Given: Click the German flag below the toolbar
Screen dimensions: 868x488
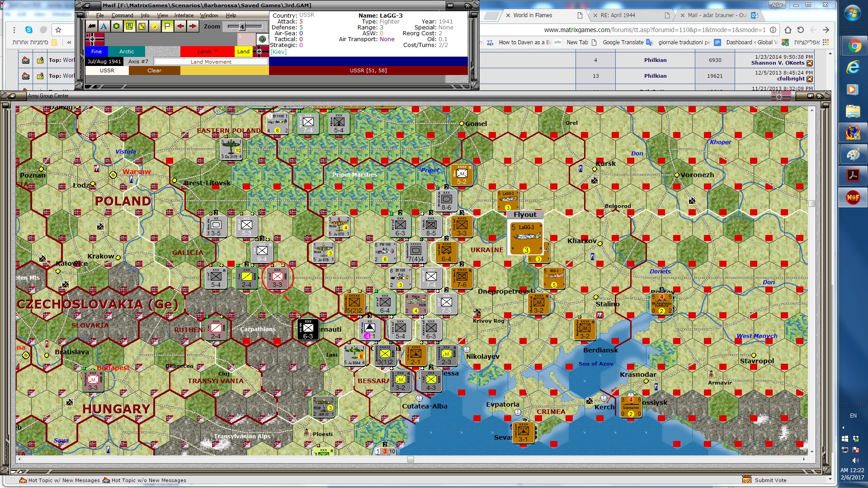Looking at the screenshot, I should pyautogui.click(x=95, y=39).
